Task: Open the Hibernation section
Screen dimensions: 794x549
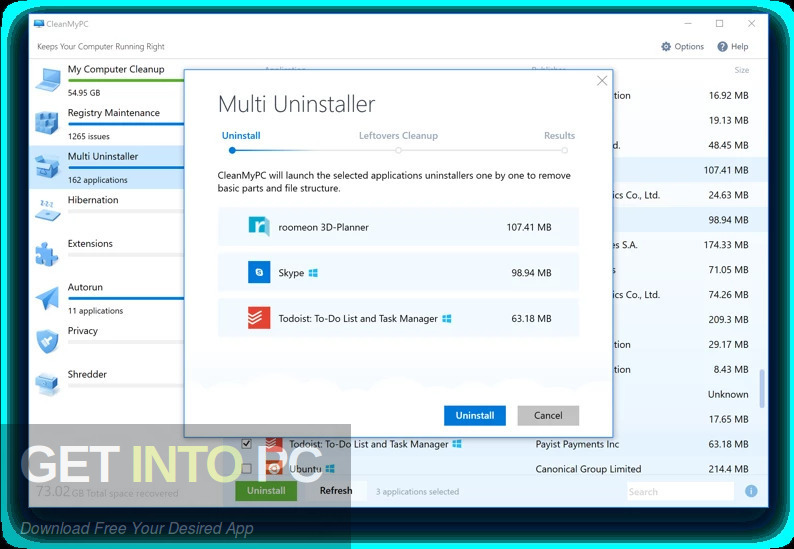Action: 93,200
